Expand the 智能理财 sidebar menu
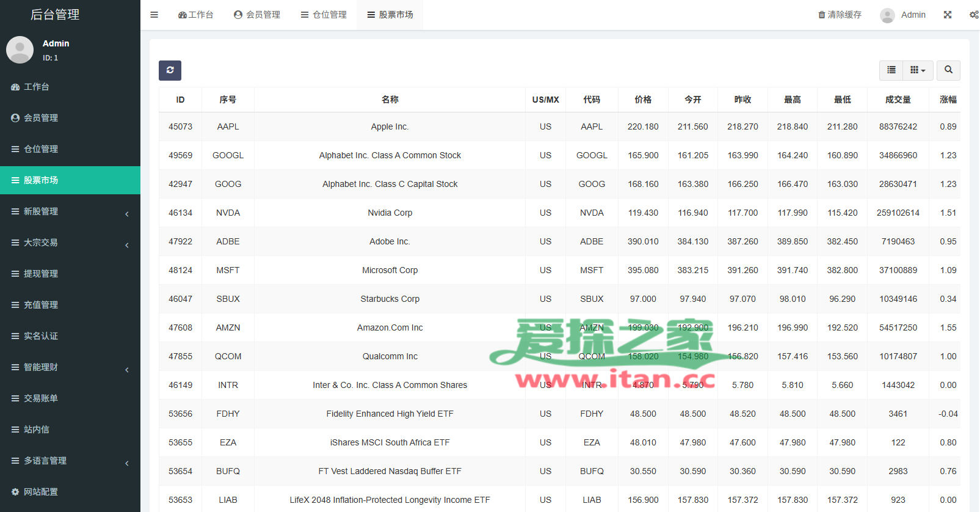Image resolution: width=980 pixels, height=512 pixels. (70, 367)
